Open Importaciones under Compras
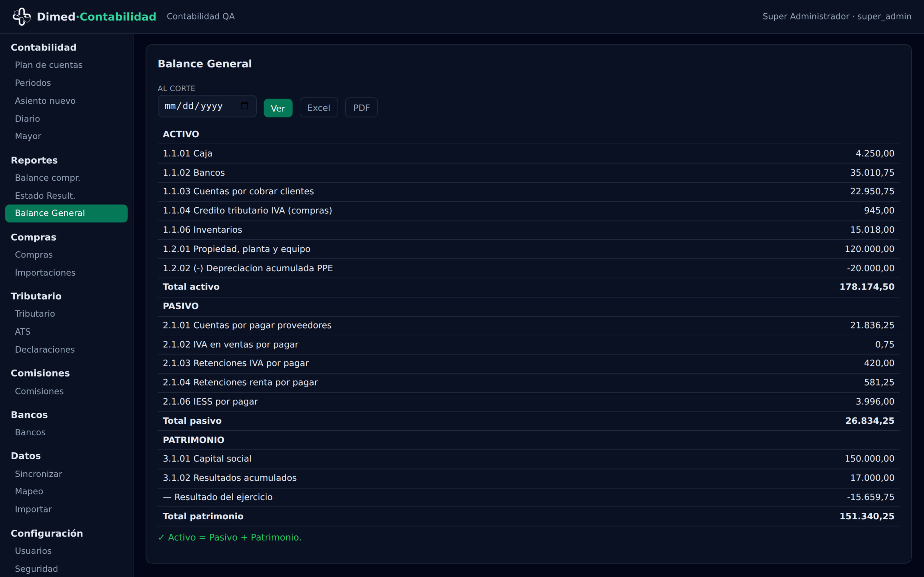924x577 pixels. [45, 273]
